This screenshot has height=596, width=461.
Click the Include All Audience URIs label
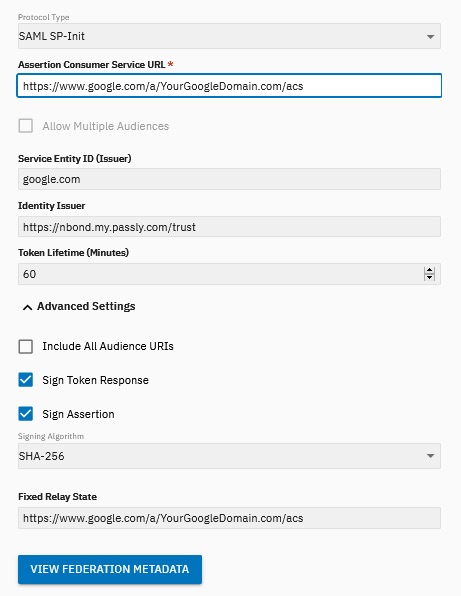pos(108,346)
